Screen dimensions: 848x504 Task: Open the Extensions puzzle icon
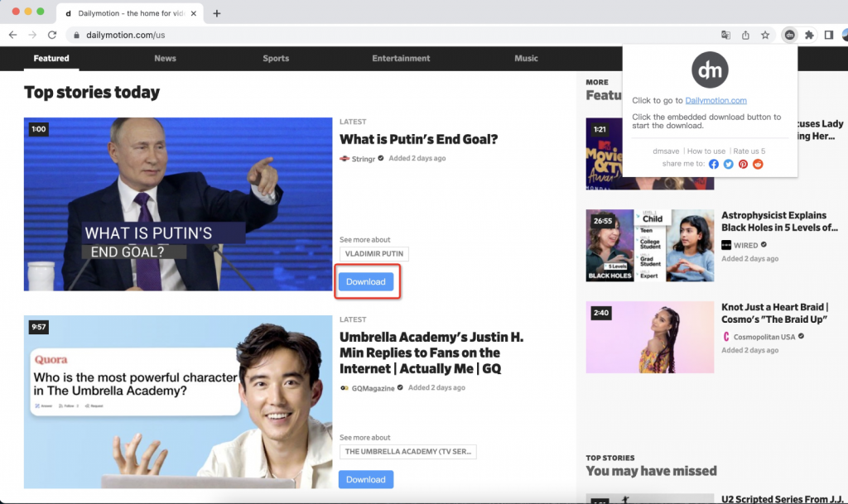click(809, 35)
